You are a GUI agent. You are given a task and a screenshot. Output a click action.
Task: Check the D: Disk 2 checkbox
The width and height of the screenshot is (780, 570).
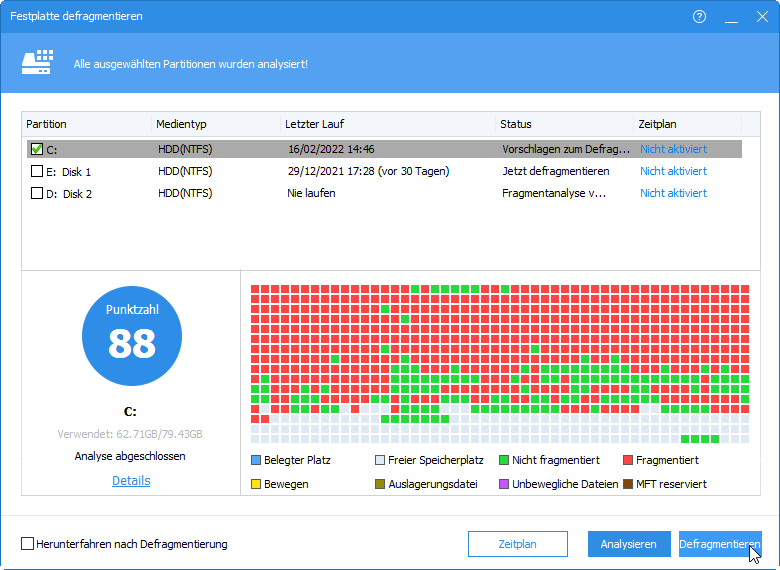(x=37, y=193)
